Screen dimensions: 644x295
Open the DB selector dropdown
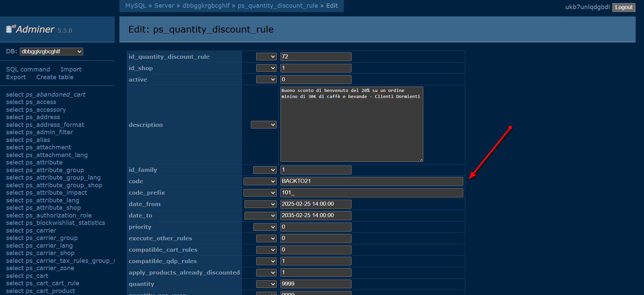click(x=51, y=52)
